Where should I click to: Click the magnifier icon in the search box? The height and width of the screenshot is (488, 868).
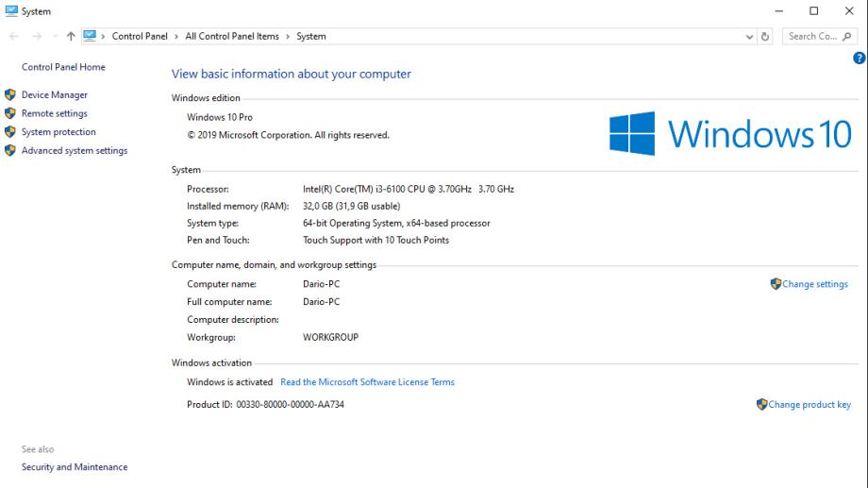tap(847, 37)
